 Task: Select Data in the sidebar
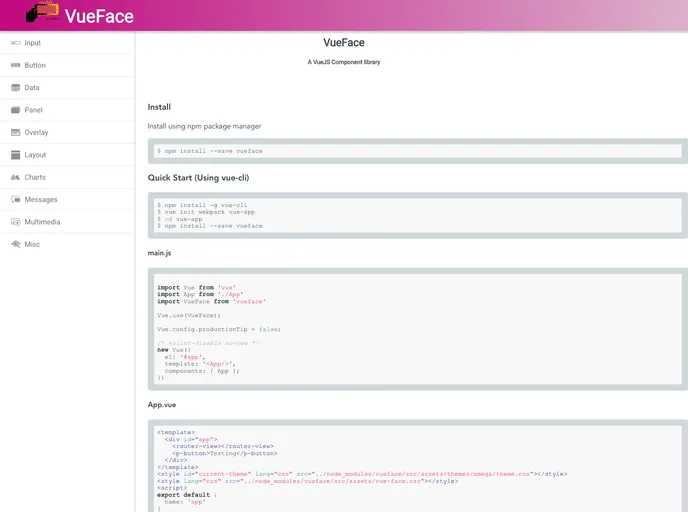click(32, 87)
